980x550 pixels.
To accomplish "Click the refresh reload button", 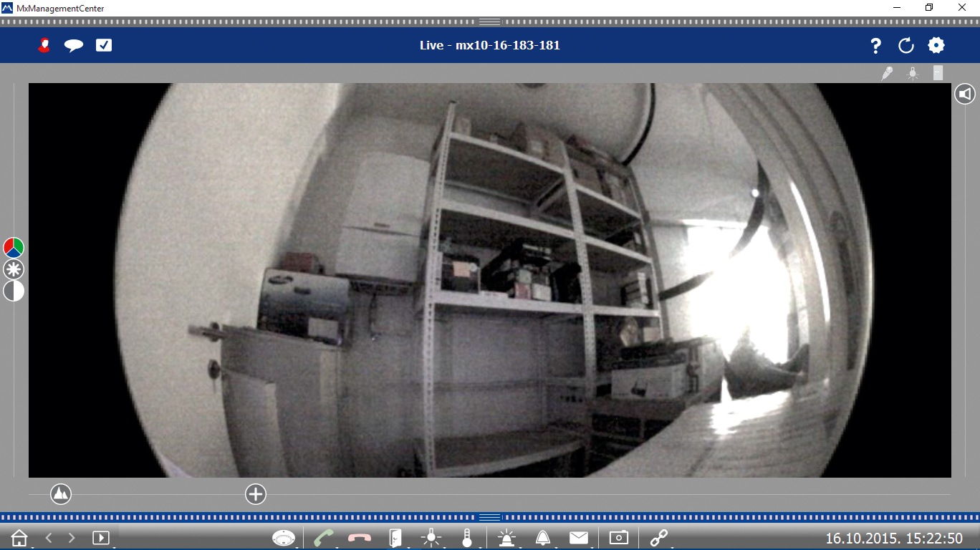I will click(x=906, y=46).
